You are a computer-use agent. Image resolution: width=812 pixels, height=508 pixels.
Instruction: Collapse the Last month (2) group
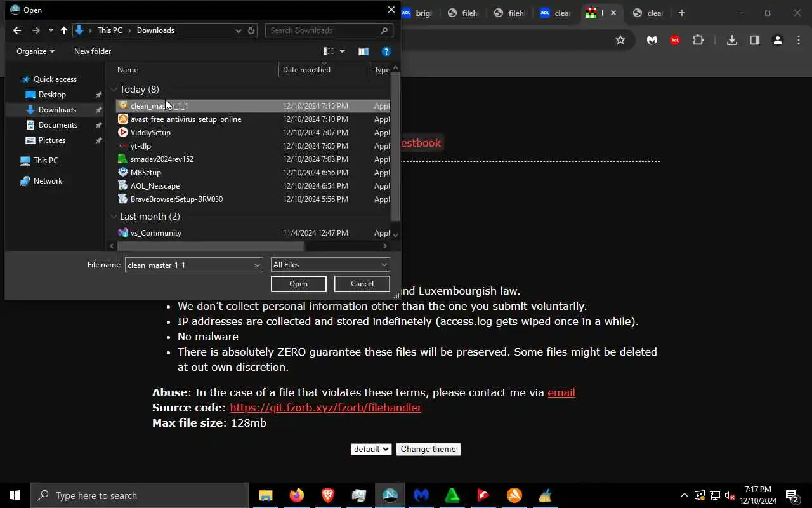[114, 217]
